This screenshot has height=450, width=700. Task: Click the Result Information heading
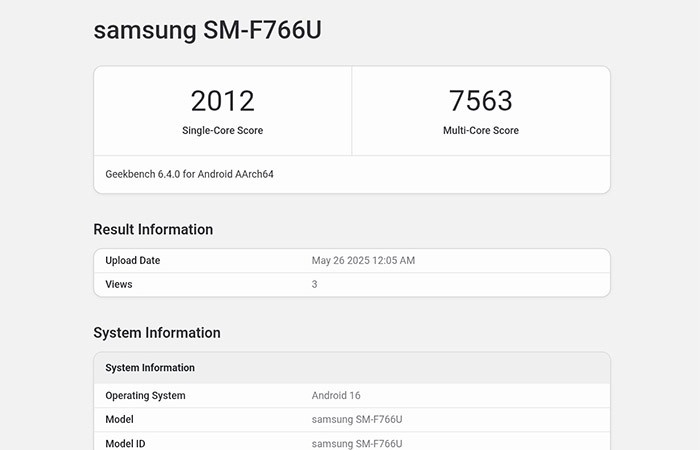(153, 229)
